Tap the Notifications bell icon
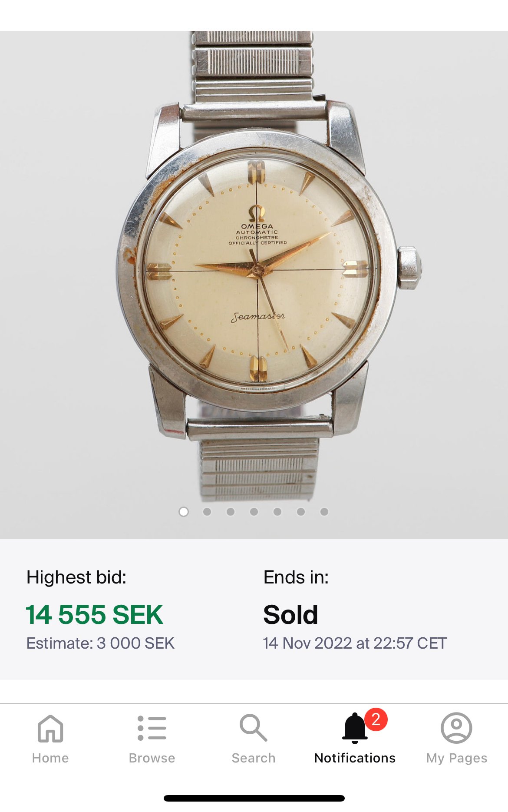The width and height of the screenshot is (508, 812). pos(354,729)
